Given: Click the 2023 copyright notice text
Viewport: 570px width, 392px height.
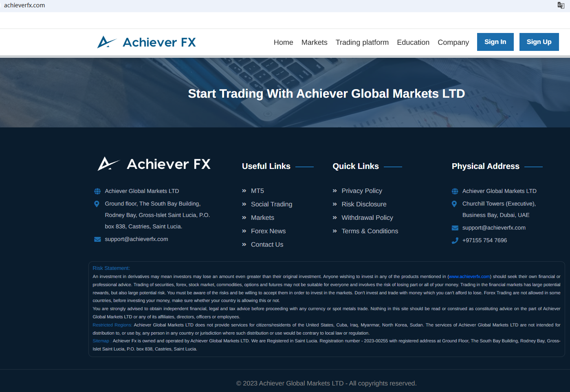Looking at the screenshot, I should click(x=326, y=383).
